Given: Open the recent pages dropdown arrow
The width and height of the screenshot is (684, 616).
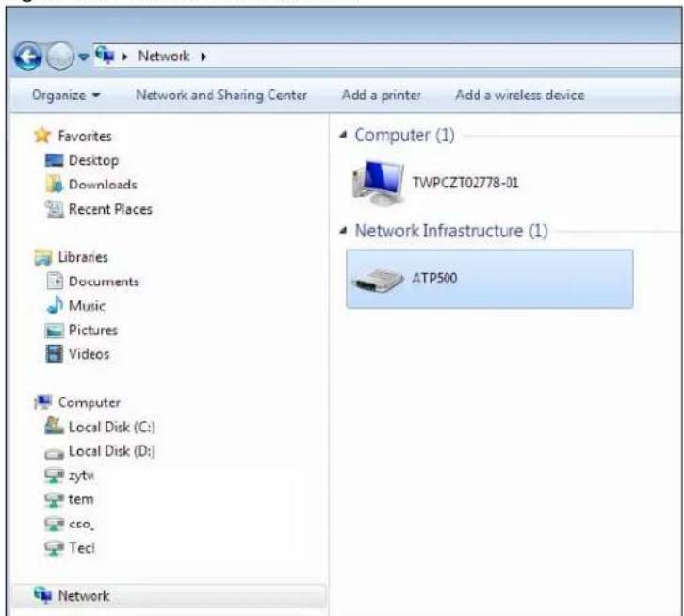Looking at the screenshot, I should click(x=83, y=57).
